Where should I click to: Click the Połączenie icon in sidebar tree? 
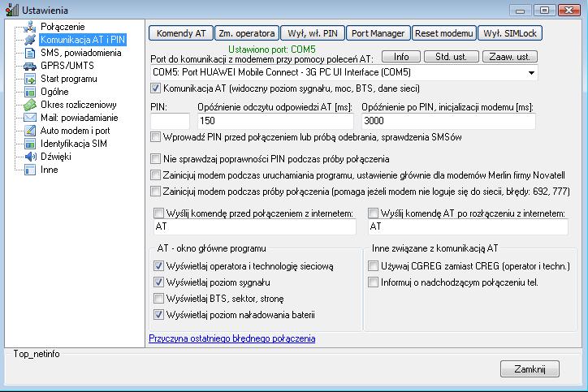[30, 27]
